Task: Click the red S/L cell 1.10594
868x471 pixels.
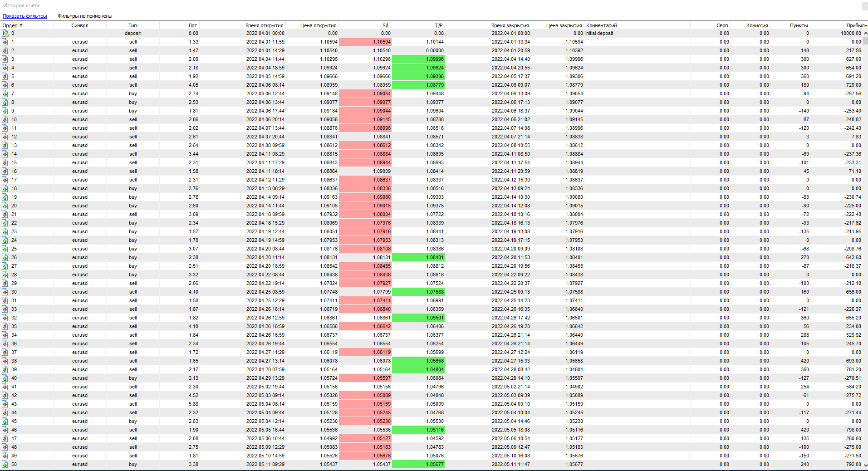Action: [365, 42]
